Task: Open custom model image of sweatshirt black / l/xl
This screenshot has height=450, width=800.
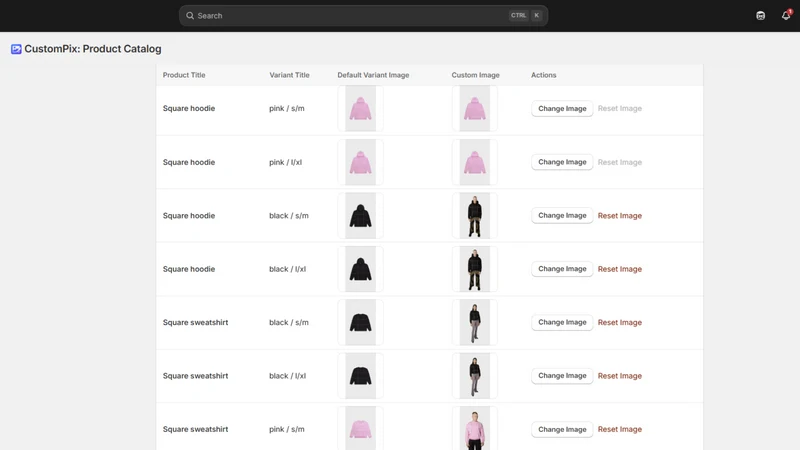Action: pos(474,376)
